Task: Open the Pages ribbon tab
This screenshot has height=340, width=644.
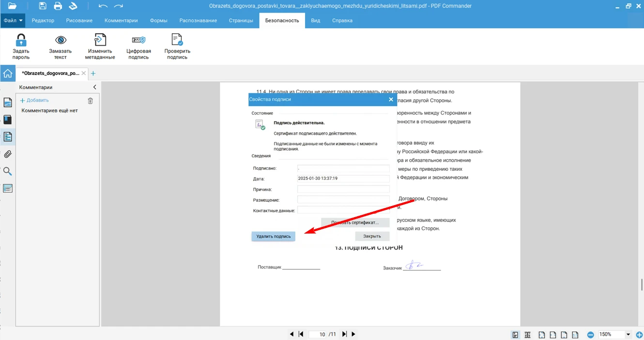Action: (241, 21)
